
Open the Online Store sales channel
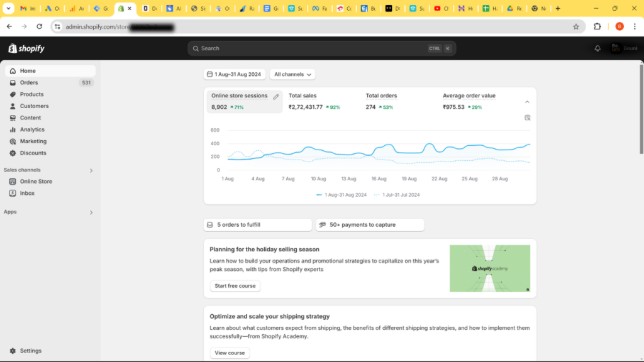tap(50, 182)
